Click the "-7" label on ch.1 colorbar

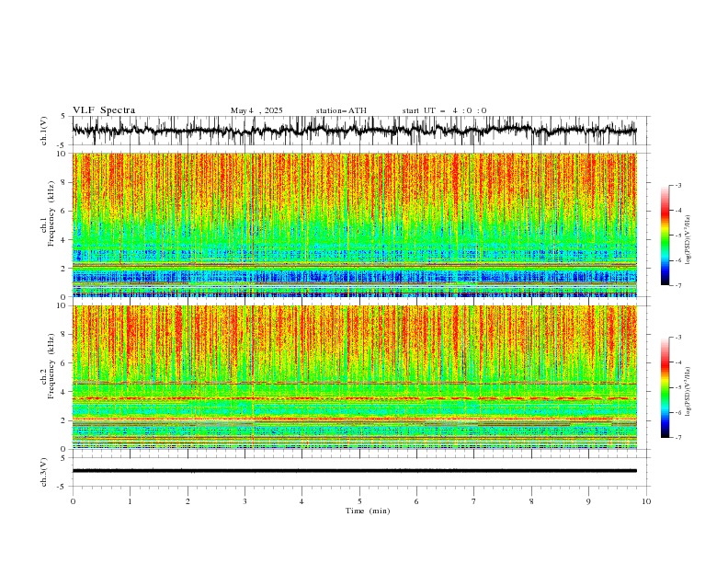(678, 285)
